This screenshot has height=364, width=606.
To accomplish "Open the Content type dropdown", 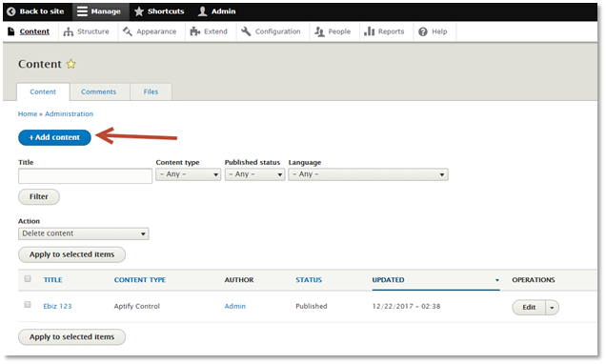I will 189,174.
